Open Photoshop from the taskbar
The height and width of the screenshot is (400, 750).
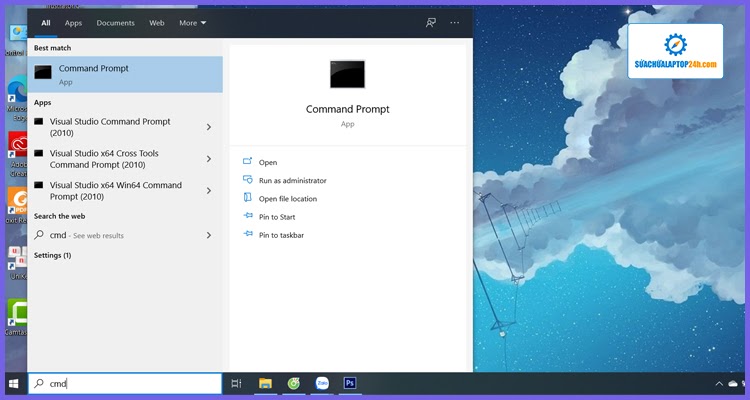(x=350, y=383)
